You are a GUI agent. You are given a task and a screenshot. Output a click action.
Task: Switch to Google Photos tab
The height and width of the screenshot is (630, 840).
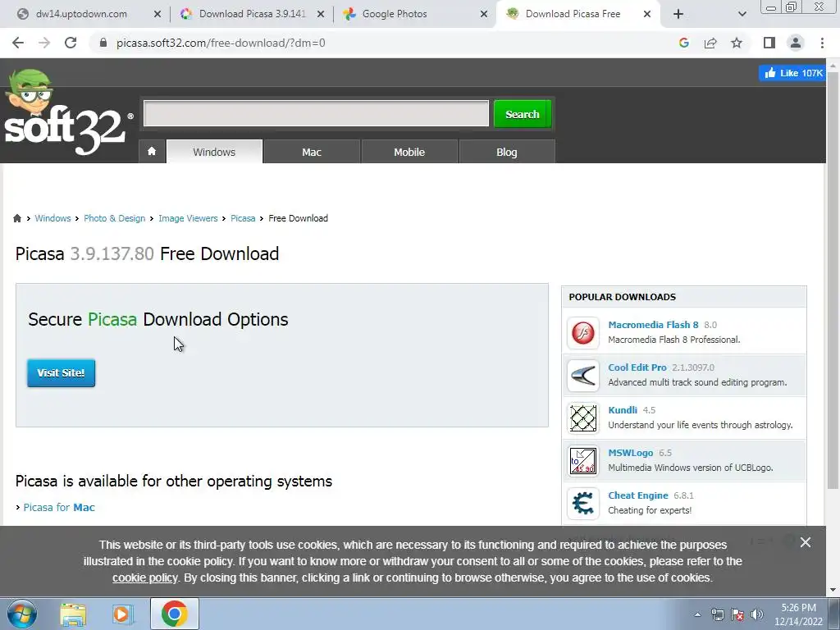click(x=395, y=14)
